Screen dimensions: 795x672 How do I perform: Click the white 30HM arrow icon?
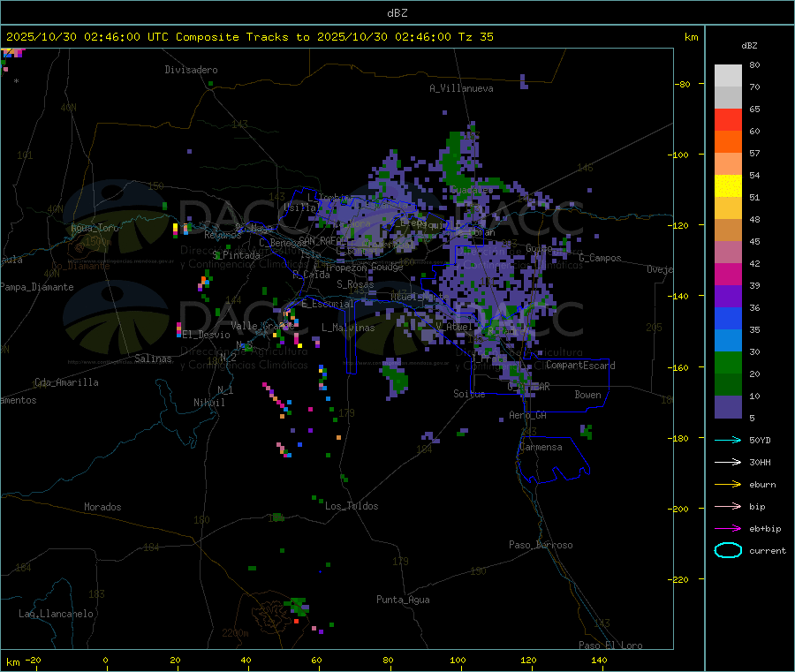click(728, 462)
